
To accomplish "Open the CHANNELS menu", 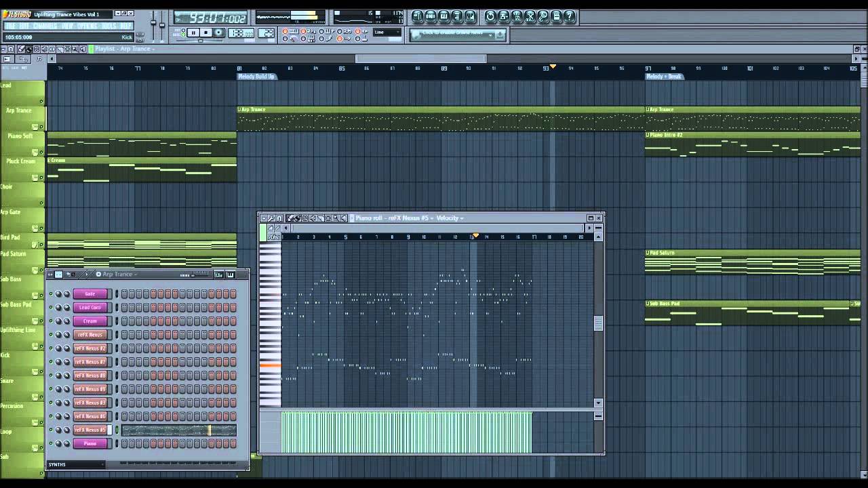I will pyautogui.click(x=45, y=26).
